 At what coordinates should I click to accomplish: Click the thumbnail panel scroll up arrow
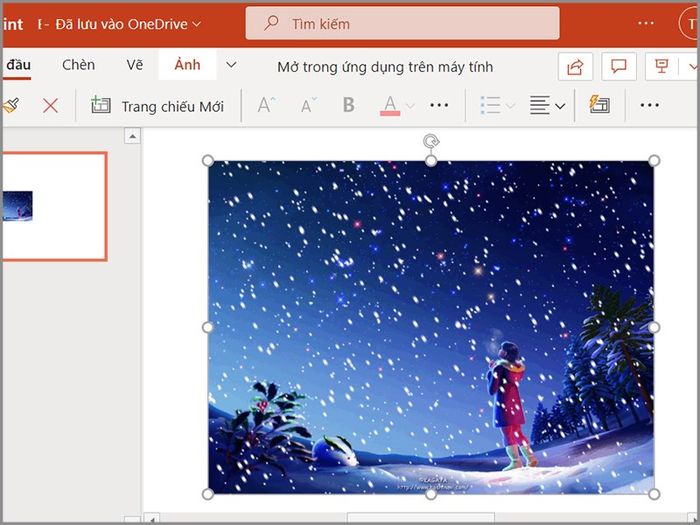click(x=132, y=136)
